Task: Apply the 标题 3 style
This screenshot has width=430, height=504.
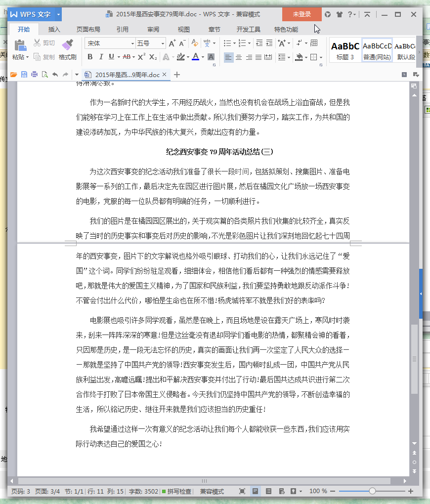Action: pyautogui.click(x=345, y=50)
